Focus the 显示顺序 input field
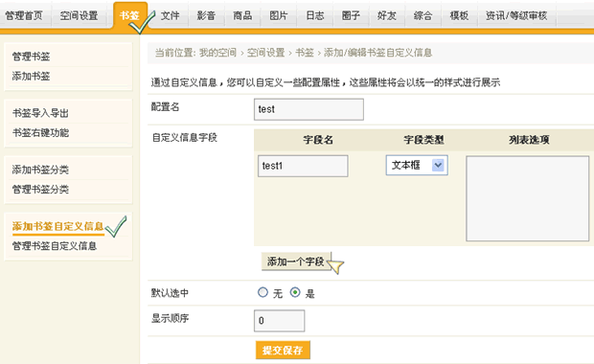 click(279, 321)
